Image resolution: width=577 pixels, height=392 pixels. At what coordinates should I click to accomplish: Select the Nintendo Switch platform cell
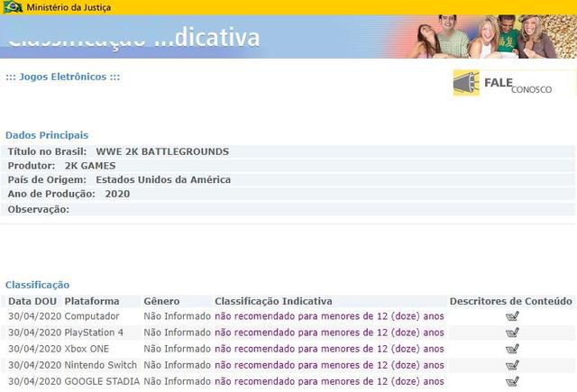pos(100,365)
